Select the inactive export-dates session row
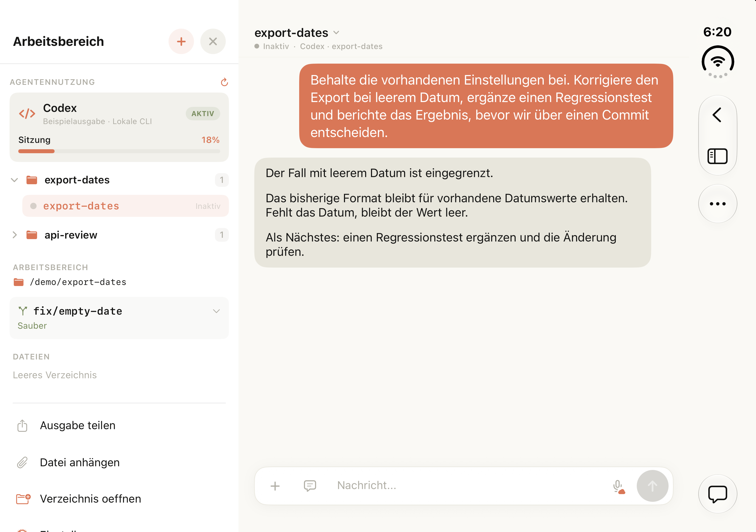The image size is (756, 532). (x=125, y=206)
